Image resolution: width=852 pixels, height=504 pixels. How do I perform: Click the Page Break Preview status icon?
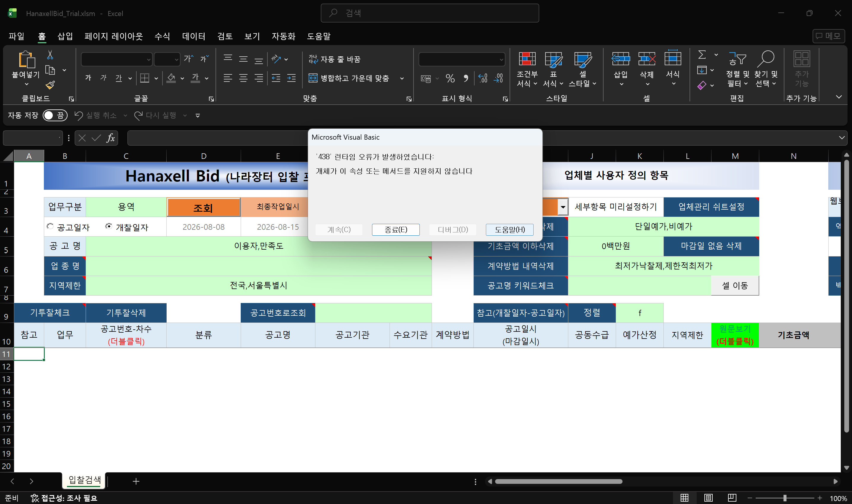coord(732,498)
